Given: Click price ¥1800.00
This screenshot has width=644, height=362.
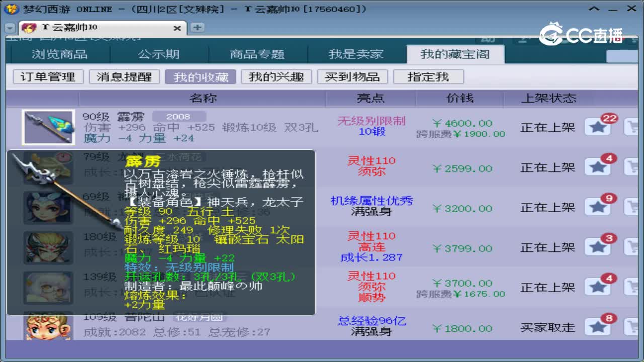Looking at the screenshot, I should [x=462, y=329].
